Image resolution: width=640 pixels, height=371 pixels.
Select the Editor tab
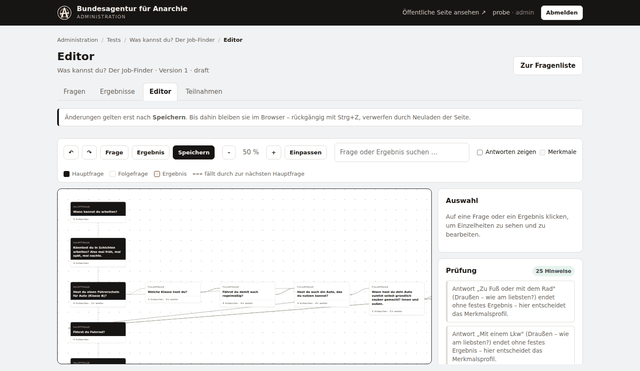(160, 91)
